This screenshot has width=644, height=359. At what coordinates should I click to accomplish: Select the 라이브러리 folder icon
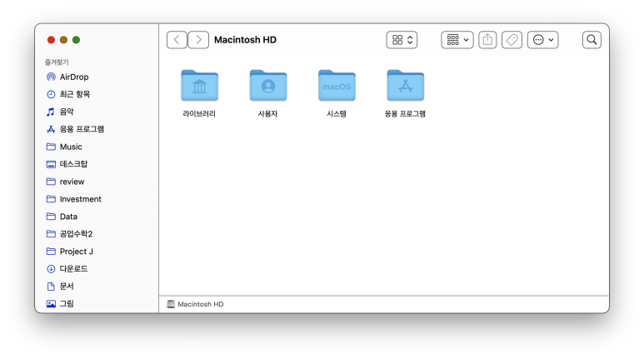coord(200,86)
